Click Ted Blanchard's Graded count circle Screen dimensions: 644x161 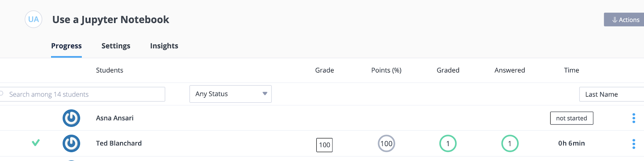[x=448, y=143]
